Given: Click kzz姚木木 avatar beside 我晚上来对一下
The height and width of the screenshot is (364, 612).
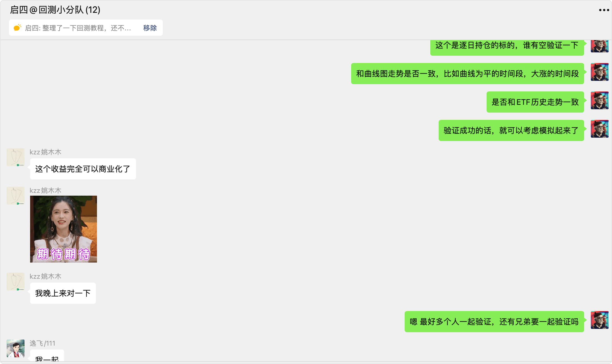Looking at the screenshot, I should click(16, 282).
